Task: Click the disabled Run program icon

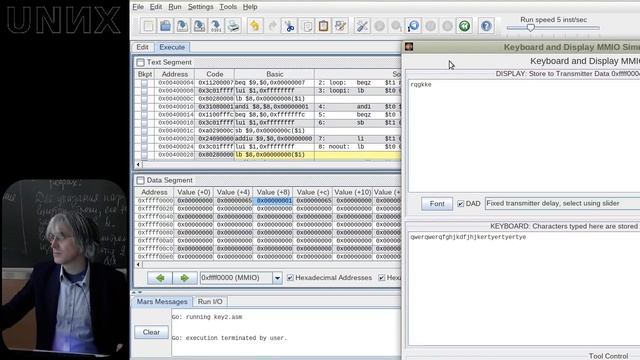Action: [x=379, y=26]
